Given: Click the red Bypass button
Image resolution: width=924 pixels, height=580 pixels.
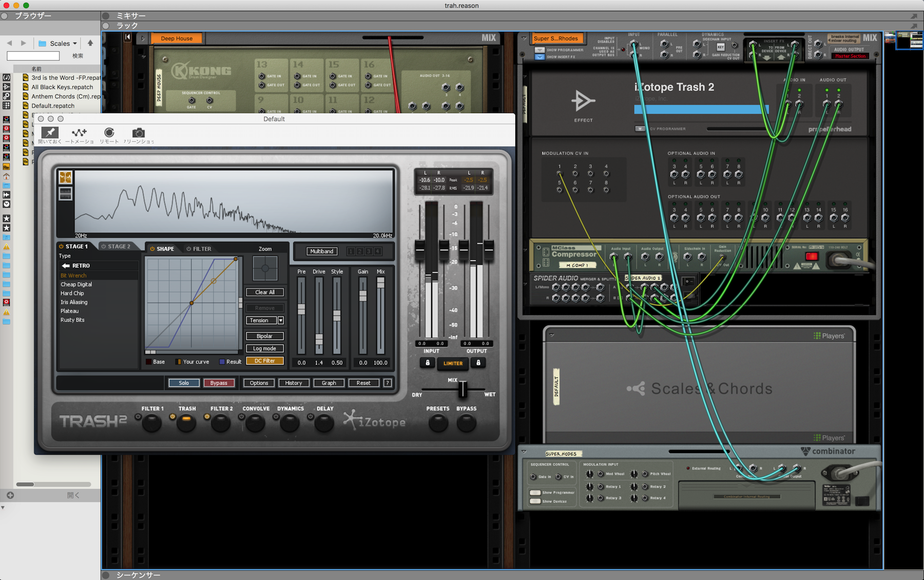Looking at the screenshot, I should click(219, 383).
